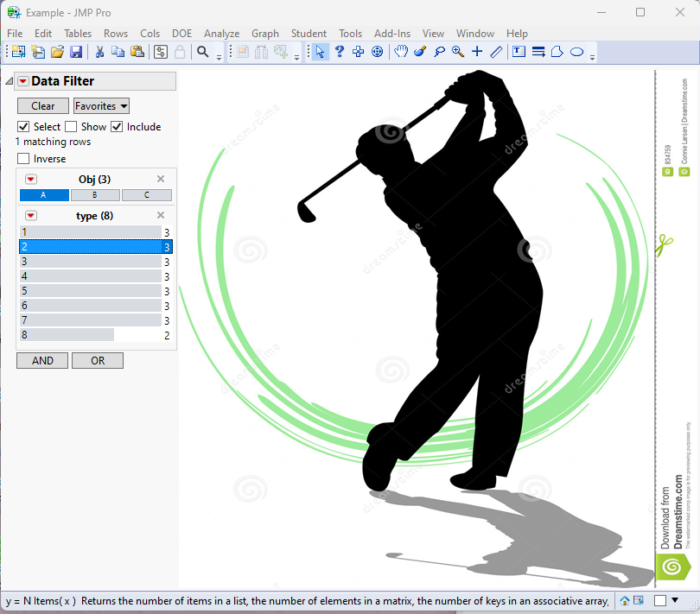Expand the tools toolbar overflow arrow
Image resolution: width=700 pixels, height=614 pixels.
coord(593,58)
